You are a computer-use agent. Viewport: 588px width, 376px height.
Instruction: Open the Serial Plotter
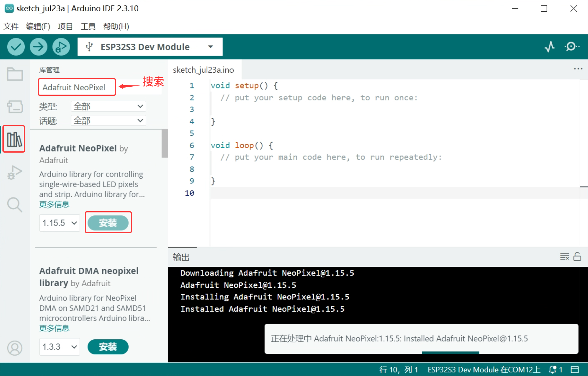(x=550, y=47)
